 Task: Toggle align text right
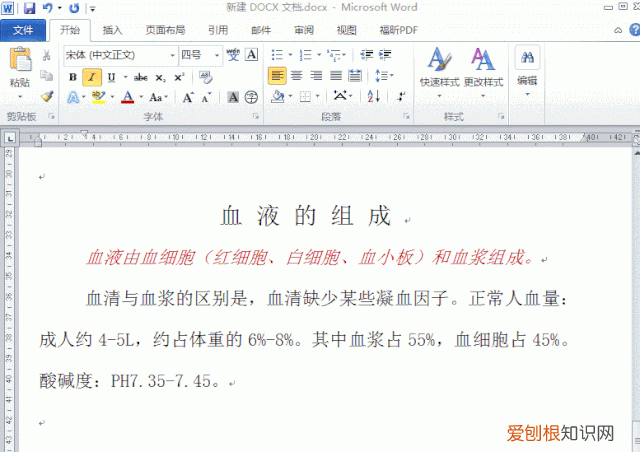coord(316,76)
